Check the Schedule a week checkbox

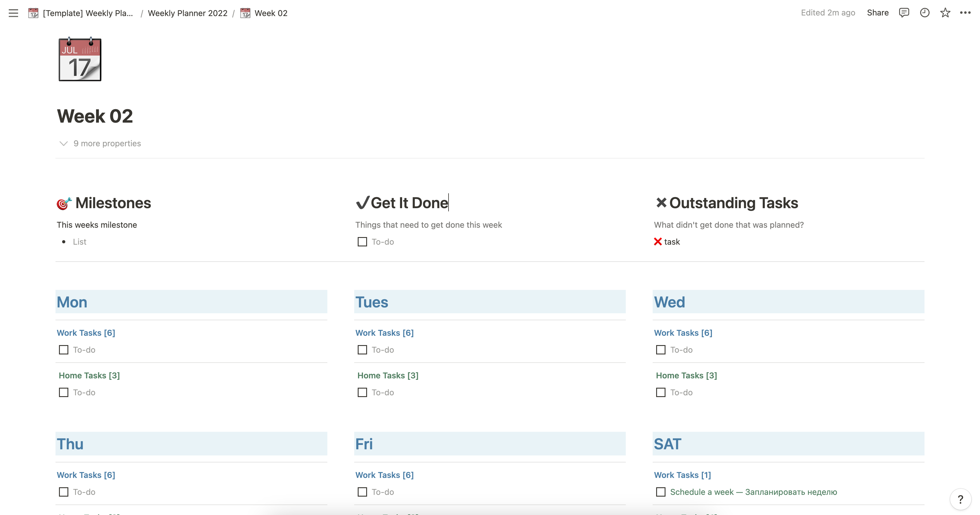click(661, 492)
